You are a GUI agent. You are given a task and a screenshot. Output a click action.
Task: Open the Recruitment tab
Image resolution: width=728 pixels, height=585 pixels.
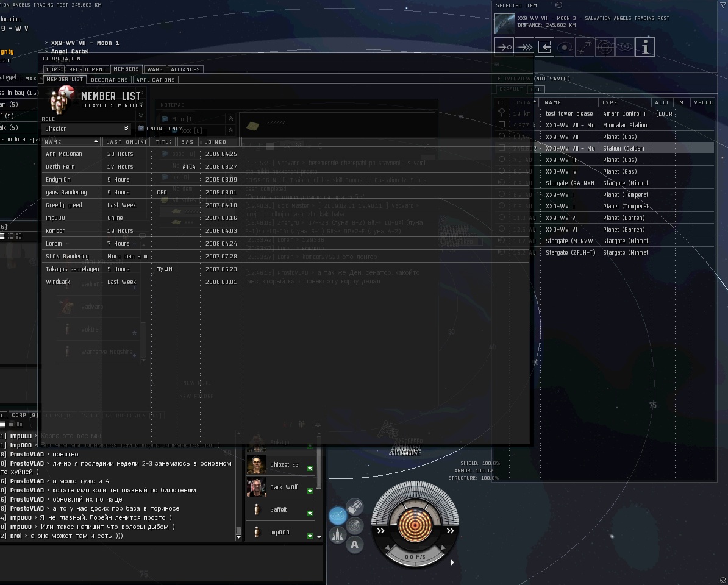87,69
